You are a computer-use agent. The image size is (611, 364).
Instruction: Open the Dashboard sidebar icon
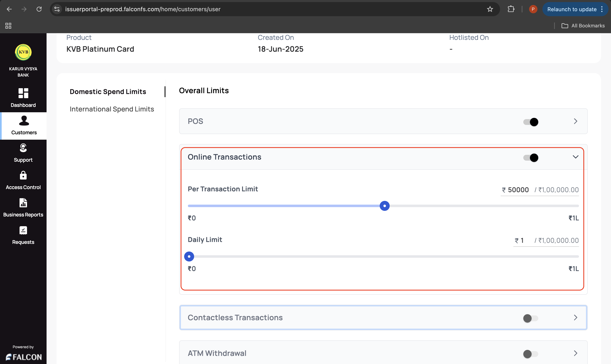23,93
